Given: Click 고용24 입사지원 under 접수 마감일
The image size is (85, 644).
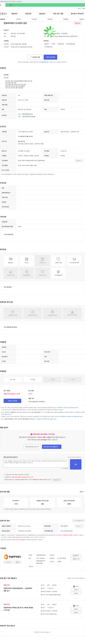Looking at the screenshot, I should pyautogui.click(x=12, y=401).
